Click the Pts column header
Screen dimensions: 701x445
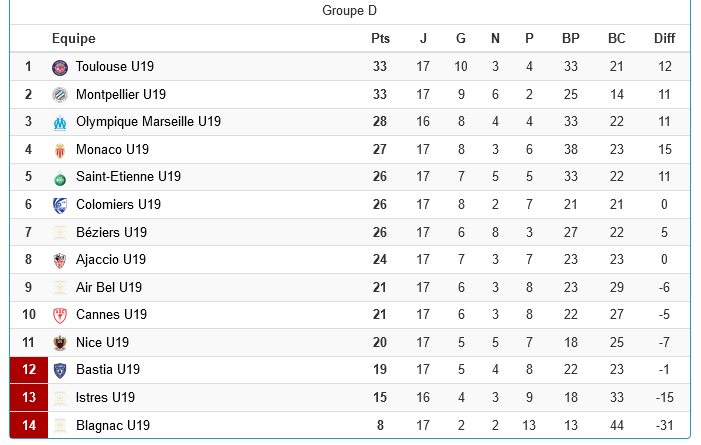380,39
